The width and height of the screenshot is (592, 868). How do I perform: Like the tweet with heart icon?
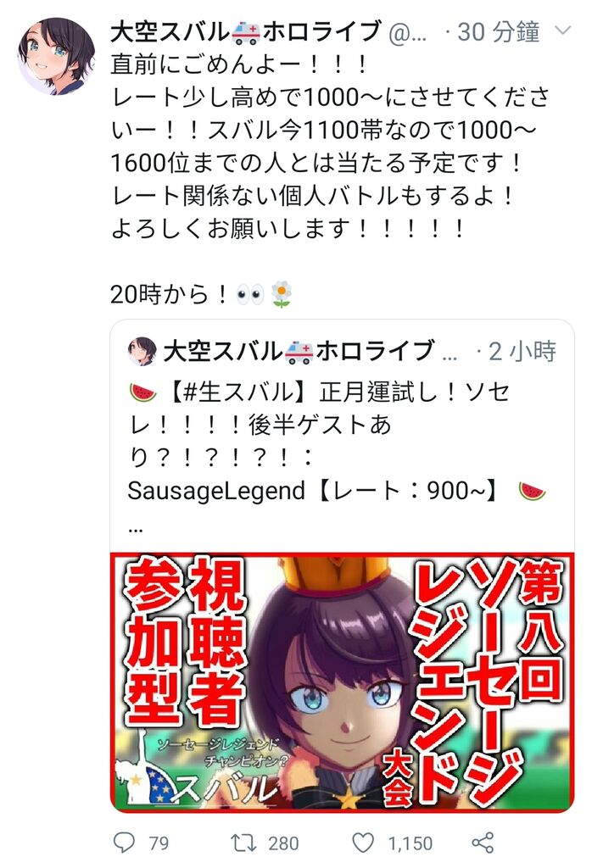coord(363,843)
